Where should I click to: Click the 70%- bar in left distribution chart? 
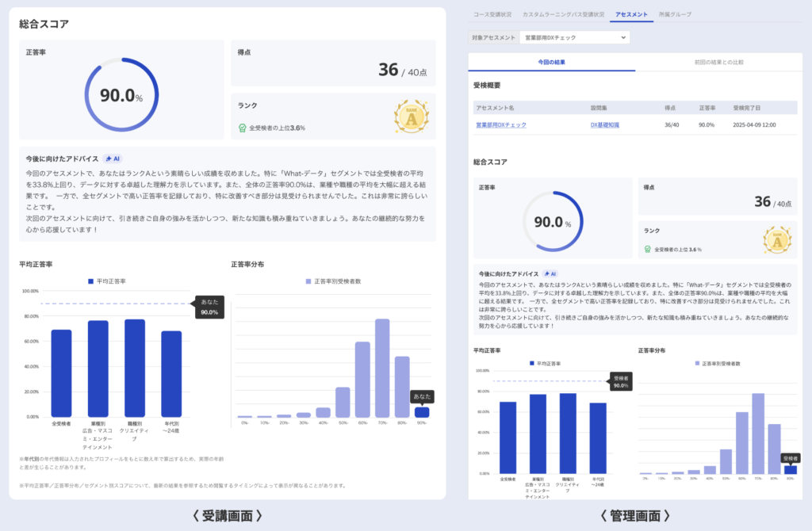click(x=382, y=368)
